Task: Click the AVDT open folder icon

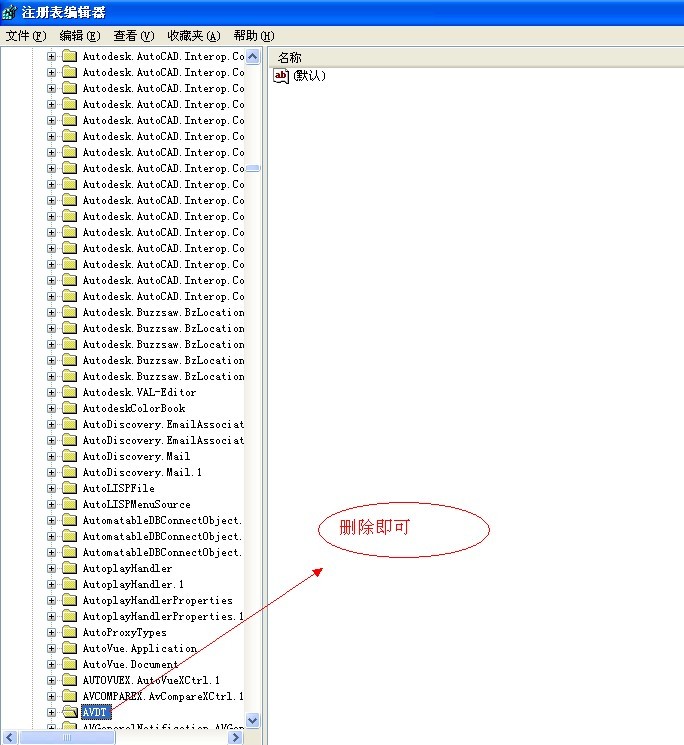Action: (70, 712)
